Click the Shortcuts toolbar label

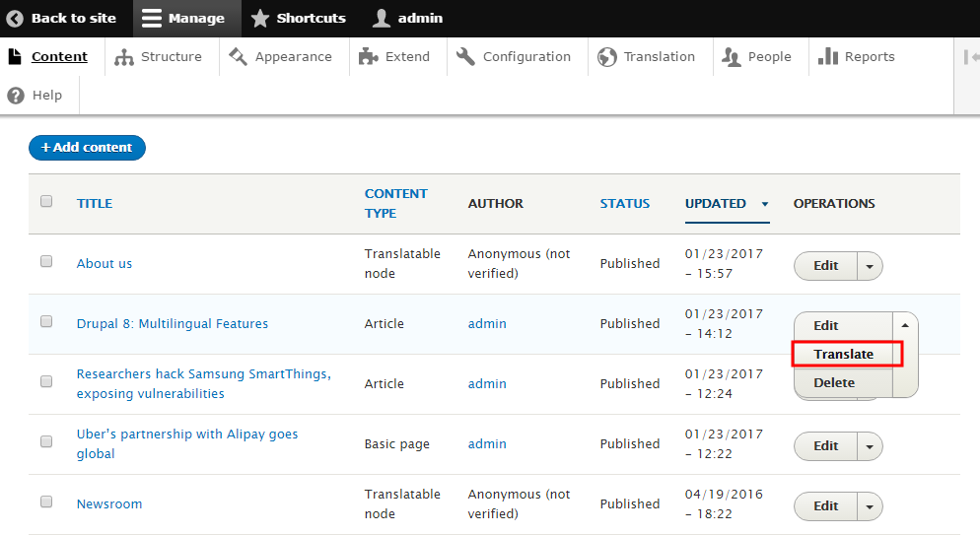[311, 19]
